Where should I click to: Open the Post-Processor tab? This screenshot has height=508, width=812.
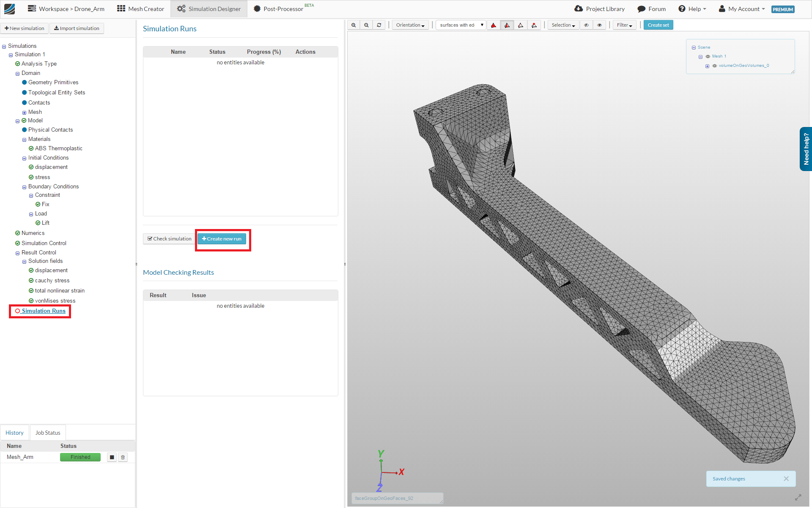click(x=283, y=9)
